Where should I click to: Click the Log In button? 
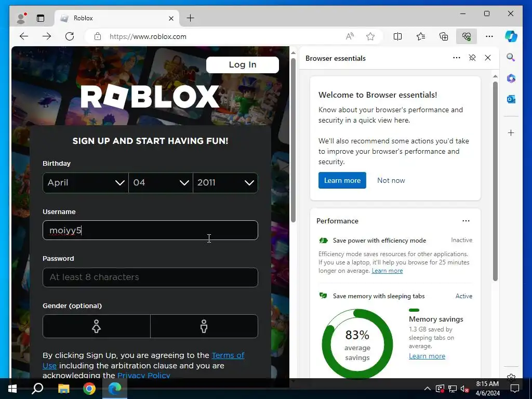click(243, 65)
